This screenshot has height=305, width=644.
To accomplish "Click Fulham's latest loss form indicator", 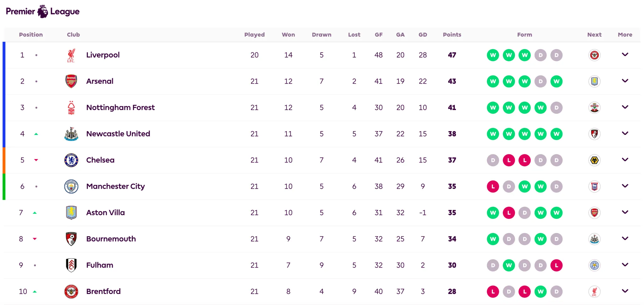I will 556,265.
